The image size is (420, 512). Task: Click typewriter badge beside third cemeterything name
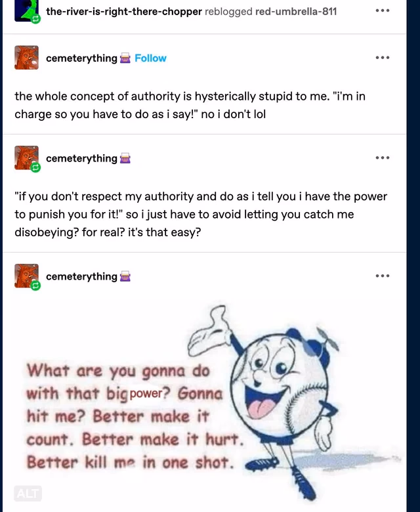(x=125, y=277)
